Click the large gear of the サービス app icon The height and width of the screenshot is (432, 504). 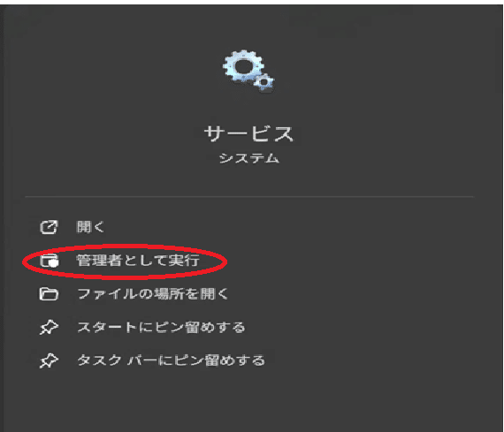pos(243,66)
